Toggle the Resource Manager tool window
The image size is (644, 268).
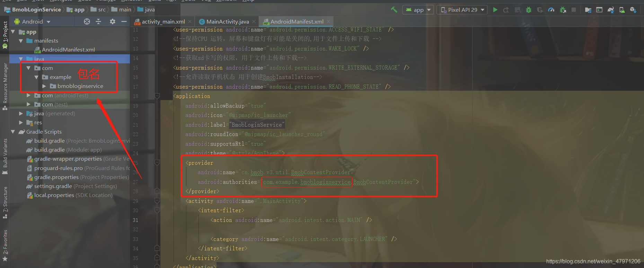[5, 87]
